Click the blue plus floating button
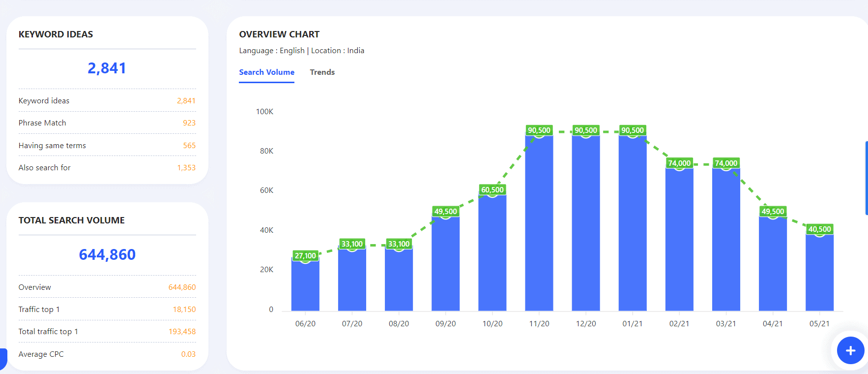This screenshot has width=868, height=374. [850, 350]
